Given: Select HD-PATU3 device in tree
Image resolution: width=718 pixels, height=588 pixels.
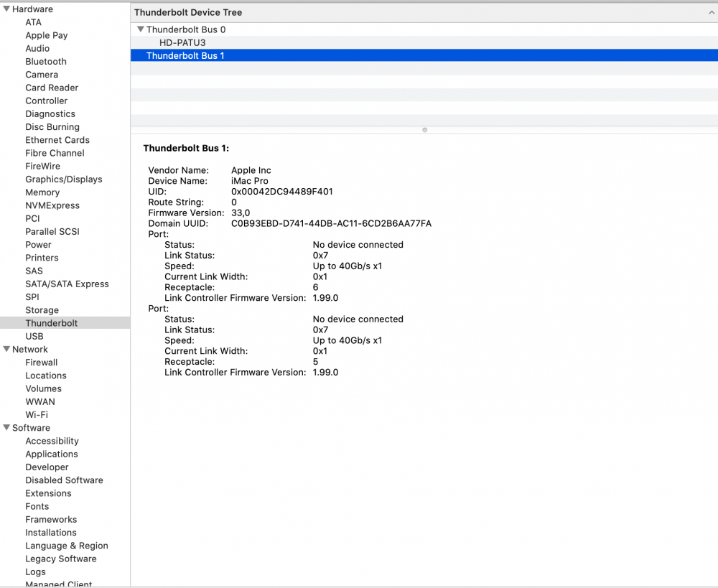Looking at the screenshot, I should click(x=182, y=42).
